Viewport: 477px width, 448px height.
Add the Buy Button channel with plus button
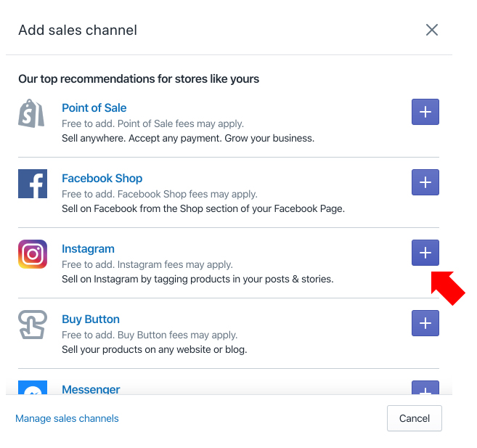[425, 323]
